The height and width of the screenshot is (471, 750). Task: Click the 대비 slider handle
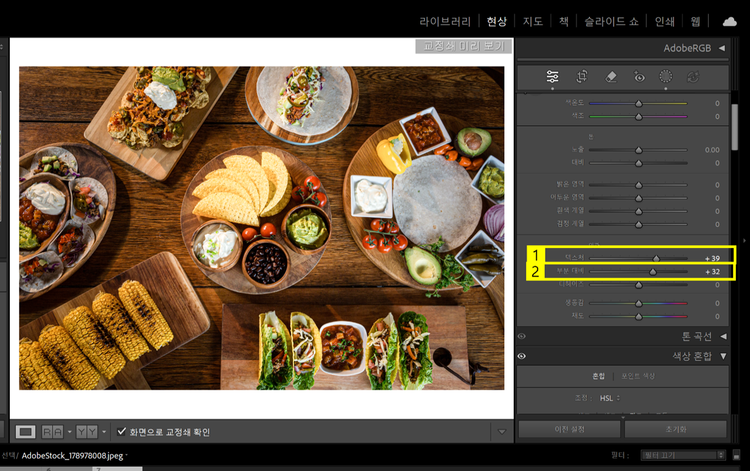(639, 164)
